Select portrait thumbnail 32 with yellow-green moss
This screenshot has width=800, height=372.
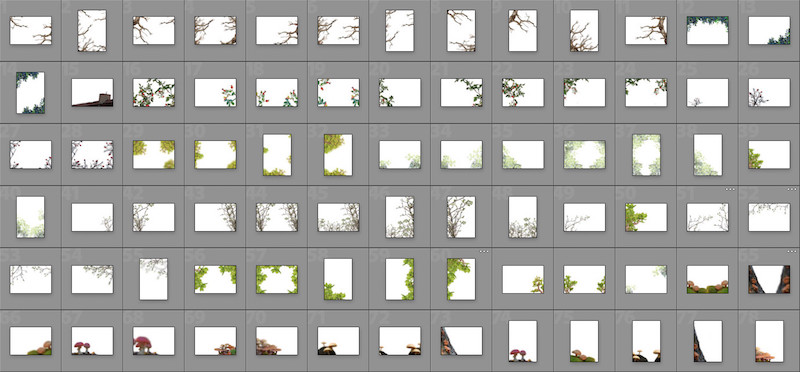[338, 155]
